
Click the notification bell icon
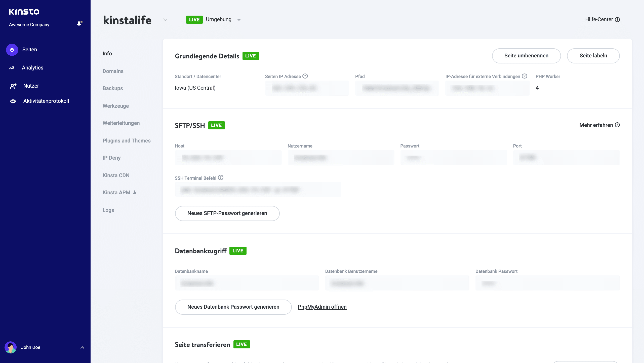coord(79,23)
